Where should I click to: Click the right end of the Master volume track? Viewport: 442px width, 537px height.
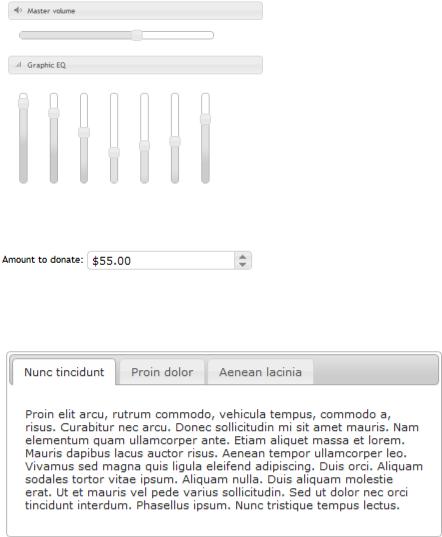[x=210, y=35]
